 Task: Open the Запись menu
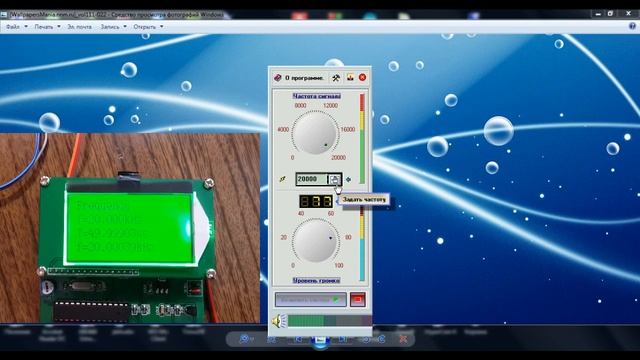tap(110, 27)
